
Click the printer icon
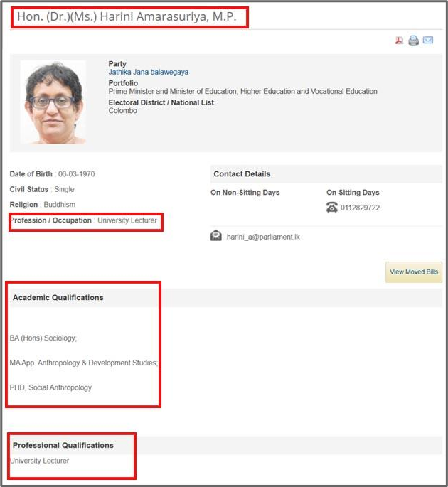(x=413, y=41)
